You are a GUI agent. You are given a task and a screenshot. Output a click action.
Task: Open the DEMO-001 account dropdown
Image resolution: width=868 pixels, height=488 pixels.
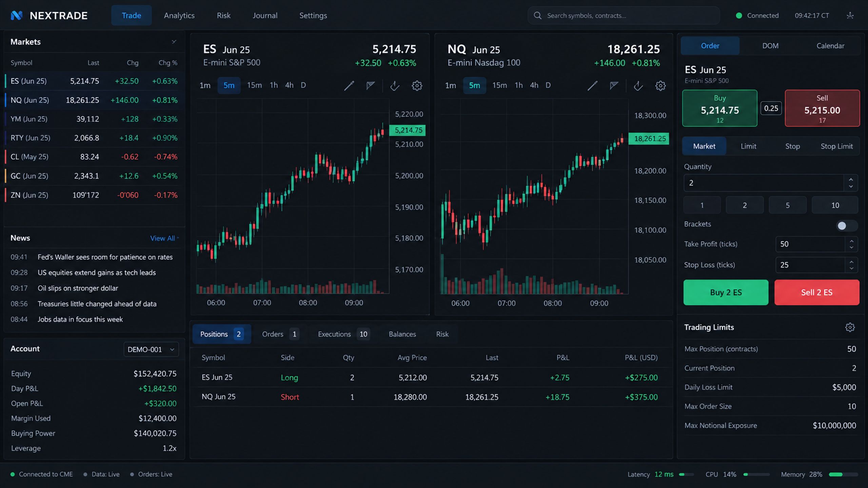(151, 349)
